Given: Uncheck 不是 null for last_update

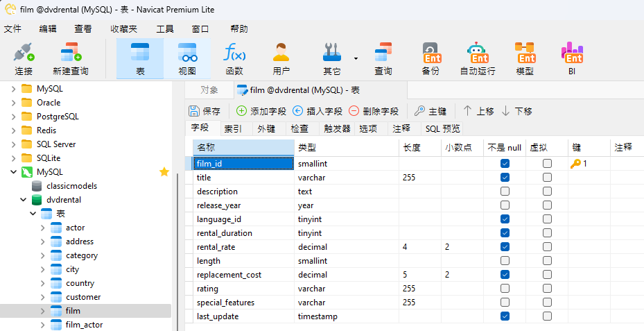Looking at the screenshot, I should (505, 316).
